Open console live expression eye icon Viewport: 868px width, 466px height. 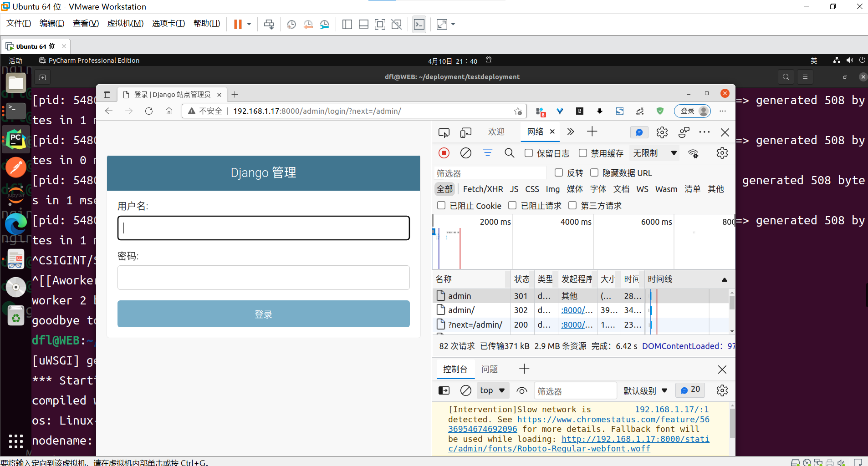click(522, 390)
